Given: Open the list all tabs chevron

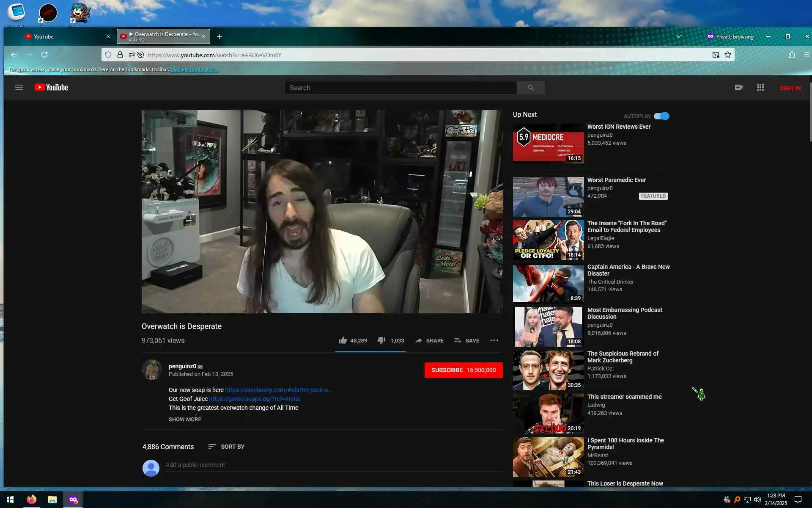Looking at the screenshot, I should [678, 36].
